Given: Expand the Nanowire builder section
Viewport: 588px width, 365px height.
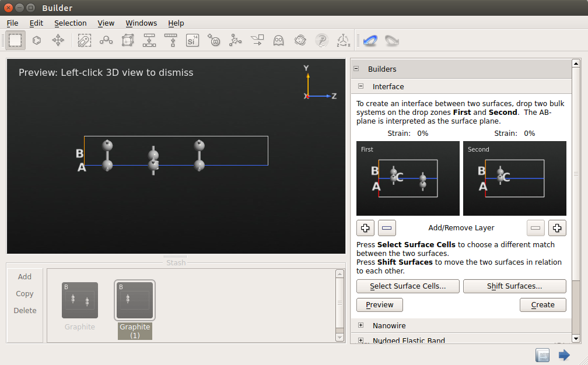Looking at the screenshot, I should (x=360, y=325).
